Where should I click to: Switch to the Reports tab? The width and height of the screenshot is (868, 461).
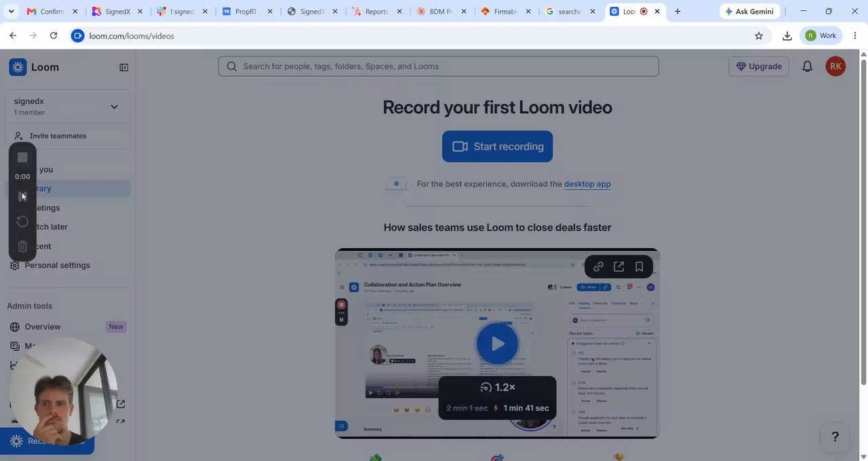click(376, 12)
